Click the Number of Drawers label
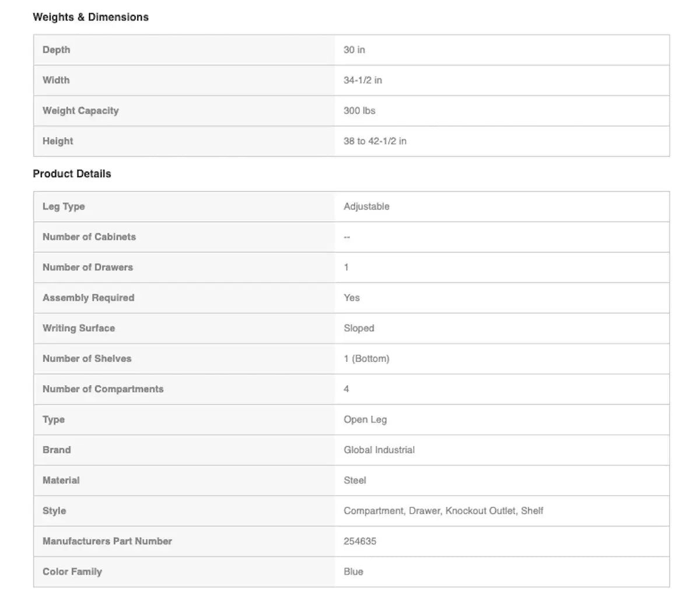700x603 pixels. 87,267
